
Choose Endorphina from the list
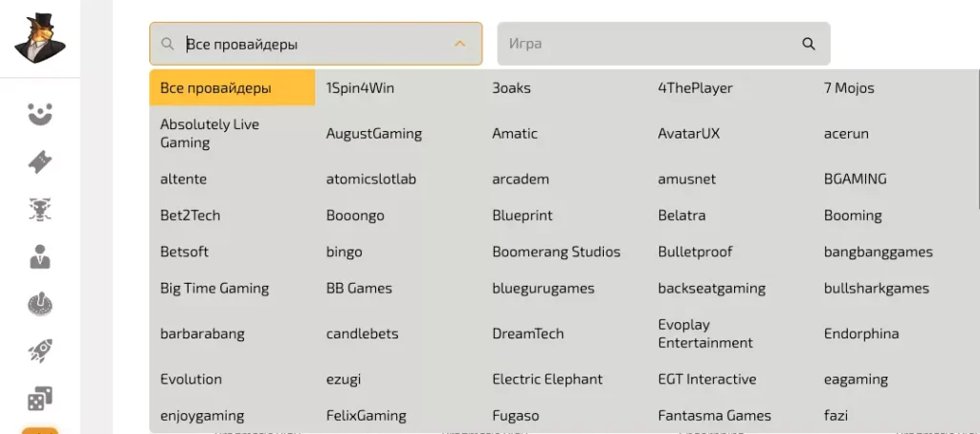pos(860,334)
